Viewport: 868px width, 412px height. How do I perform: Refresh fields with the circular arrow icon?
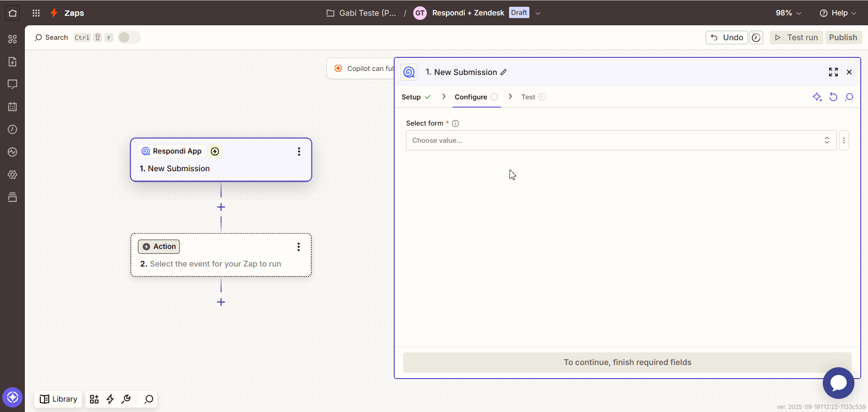click(x=833, y=97)
